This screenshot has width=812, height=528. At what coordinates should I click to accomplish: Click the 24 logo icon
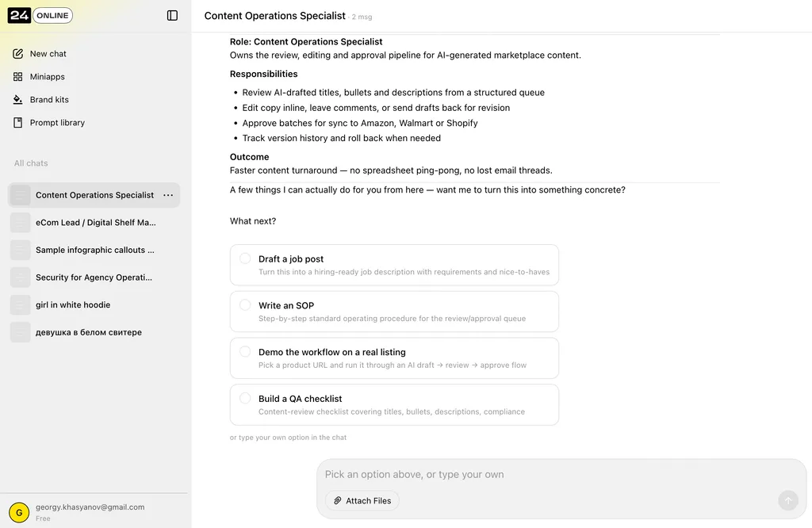19,16
